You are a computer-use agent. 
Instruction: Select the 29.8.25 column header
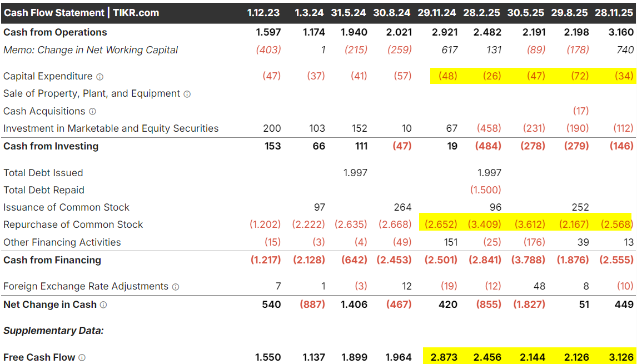[x=570, y=13]
